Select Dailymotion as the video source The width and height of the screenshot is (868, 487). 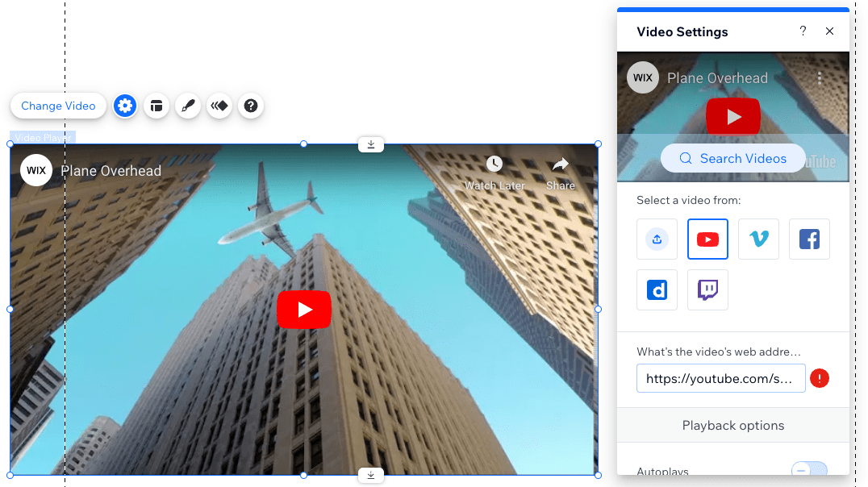click(657, 290)
